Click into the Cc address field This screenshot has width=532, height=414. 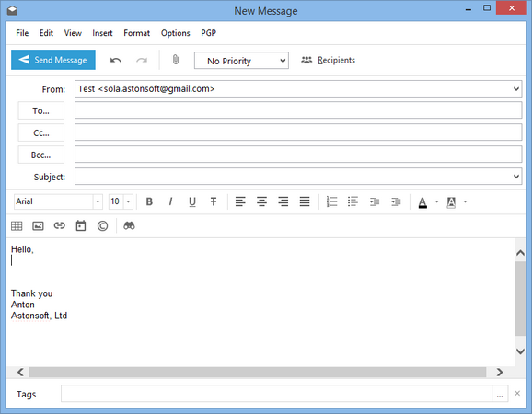click(298, 132)
